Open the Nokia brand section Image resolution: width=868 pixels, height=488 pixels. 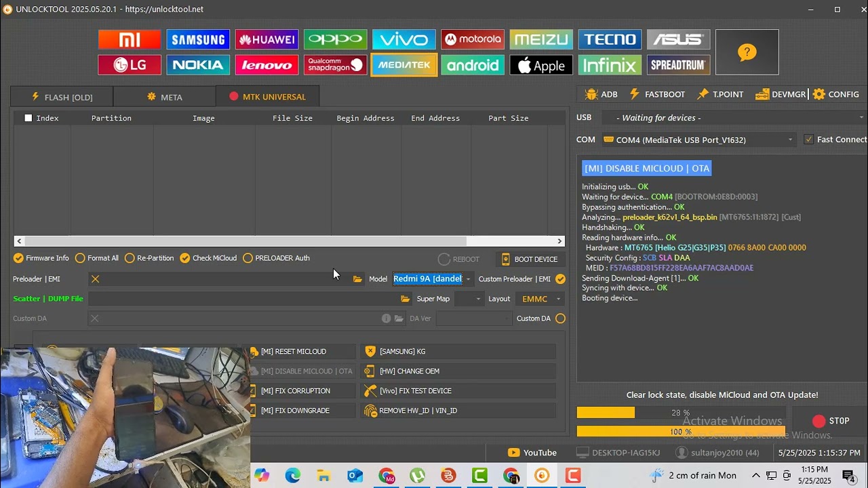(198, 65)
